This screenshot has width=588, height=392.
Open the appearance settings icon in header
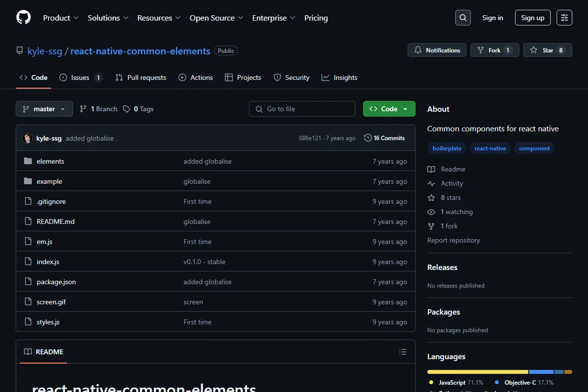[x=564, y=18]
